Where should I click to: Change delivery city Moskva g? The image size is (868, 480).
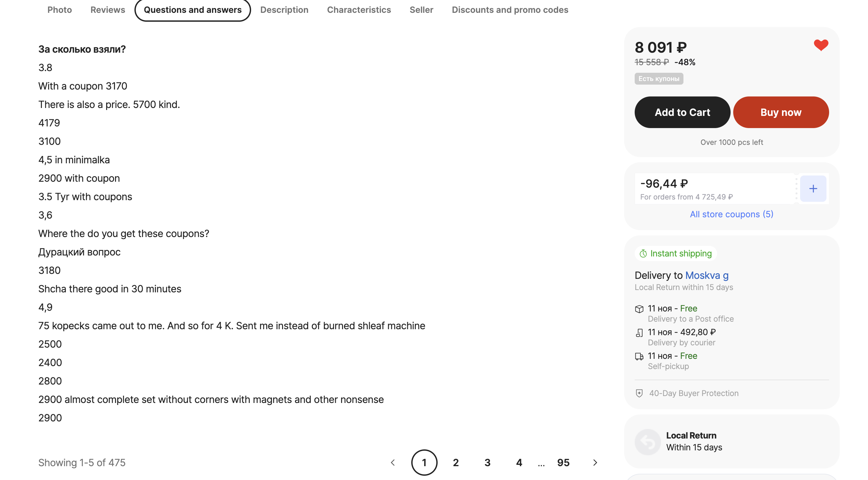(x=707, y=275)
